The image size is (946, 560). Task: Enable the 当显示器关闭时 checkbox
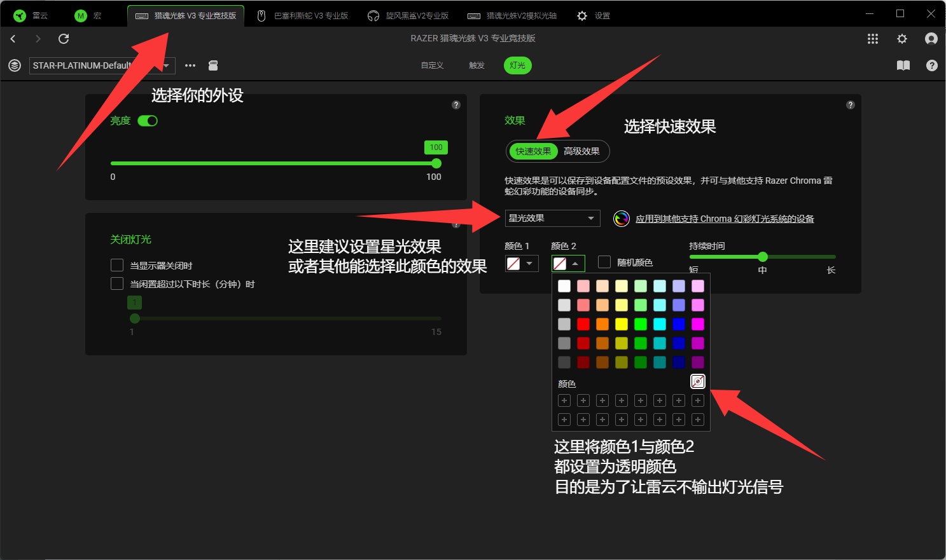click(117, 265)
